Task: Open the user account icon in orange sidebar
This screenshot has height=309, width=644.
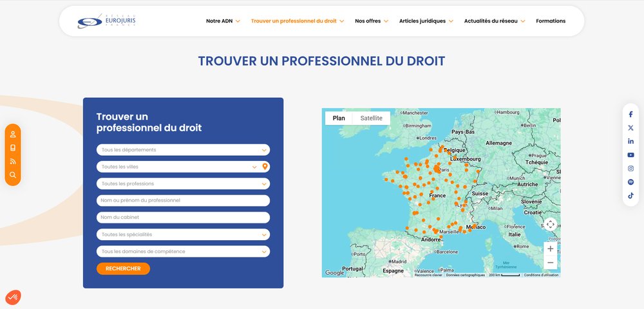Action: tap(13, 134)
